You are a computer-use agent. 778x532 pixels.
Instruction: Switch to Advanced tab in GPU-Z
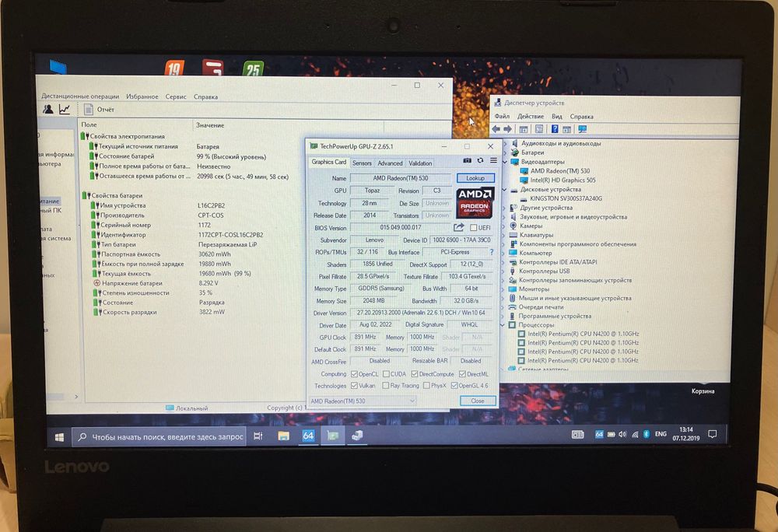(390, 163)
